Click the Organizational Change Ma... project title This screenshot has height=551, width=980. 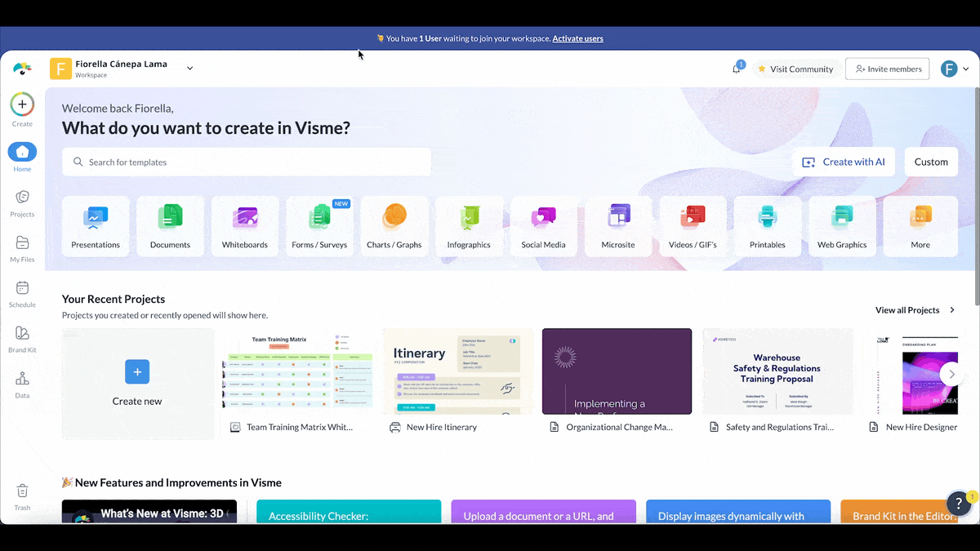(x=619, y=427)
